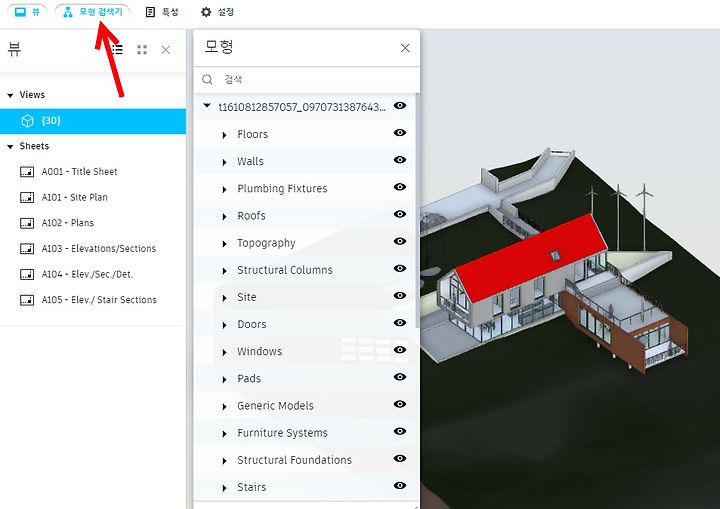The height and width of the screenshot is (509, 720).
Task: Click the A001 sheet icon
Action: click(x=27, y=172)
